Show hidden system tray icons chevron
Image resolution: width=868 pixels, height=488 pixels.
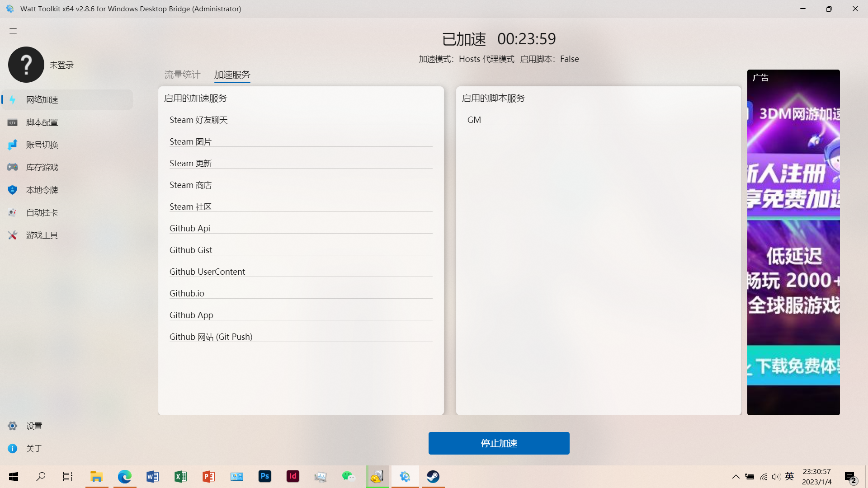tap(736, 477)
